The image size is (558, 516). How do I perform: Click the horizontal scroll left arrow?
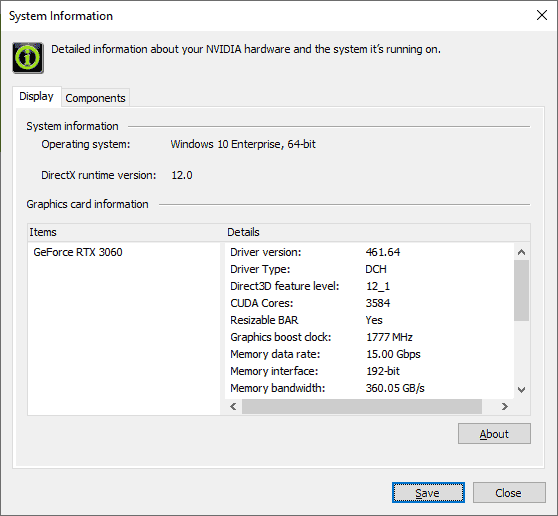233,406
